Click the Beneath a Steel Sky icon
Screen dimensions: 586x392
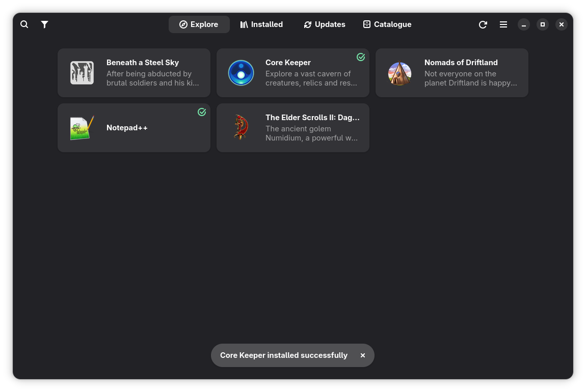[82, 72]
